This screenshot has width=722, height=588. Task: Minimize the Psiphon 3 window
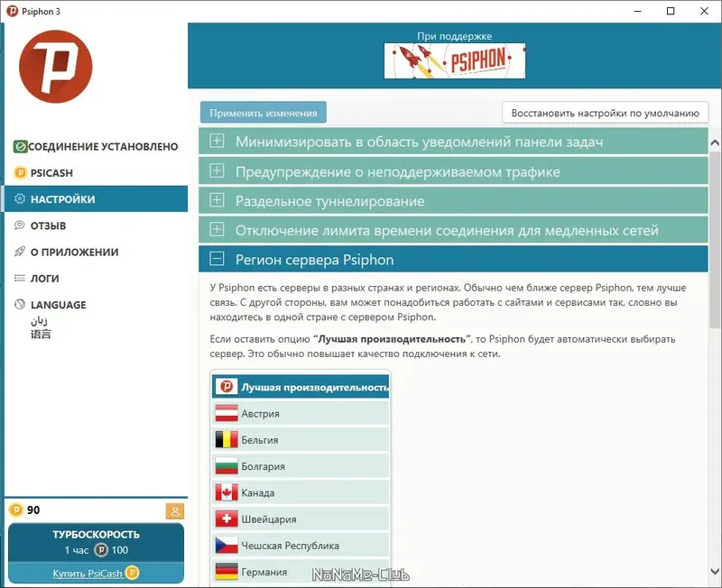pos(638,11)
